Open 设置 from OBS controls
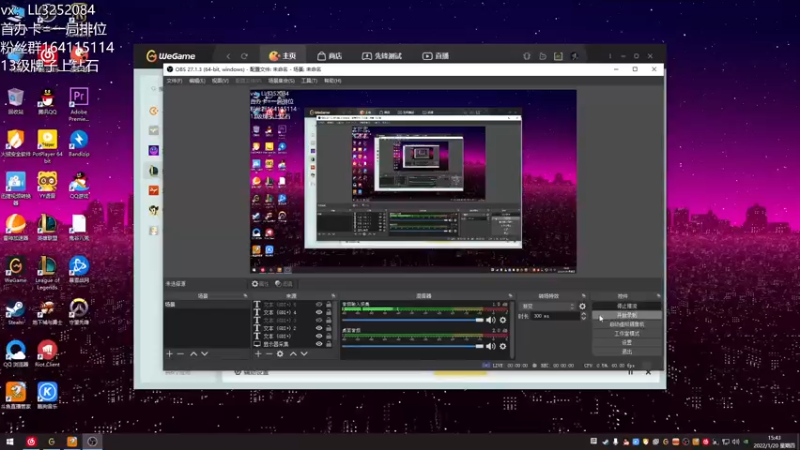The image size is (800, 450). [x=627, y=342]
